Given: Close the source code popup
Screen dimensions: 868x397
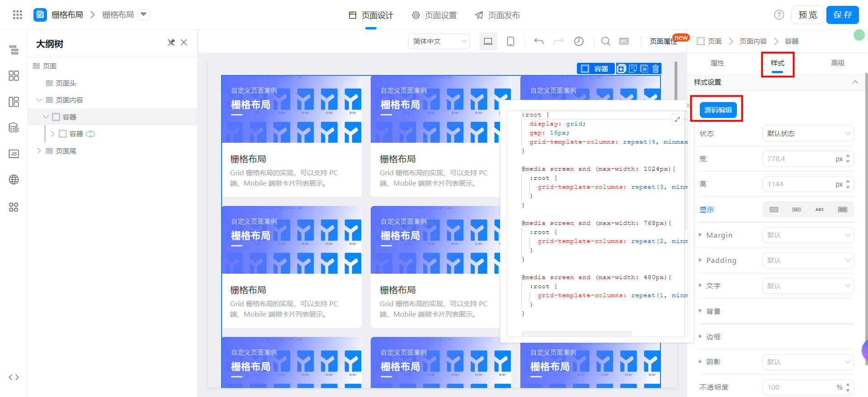Looking at the screenshot, I should coord(688,105).
